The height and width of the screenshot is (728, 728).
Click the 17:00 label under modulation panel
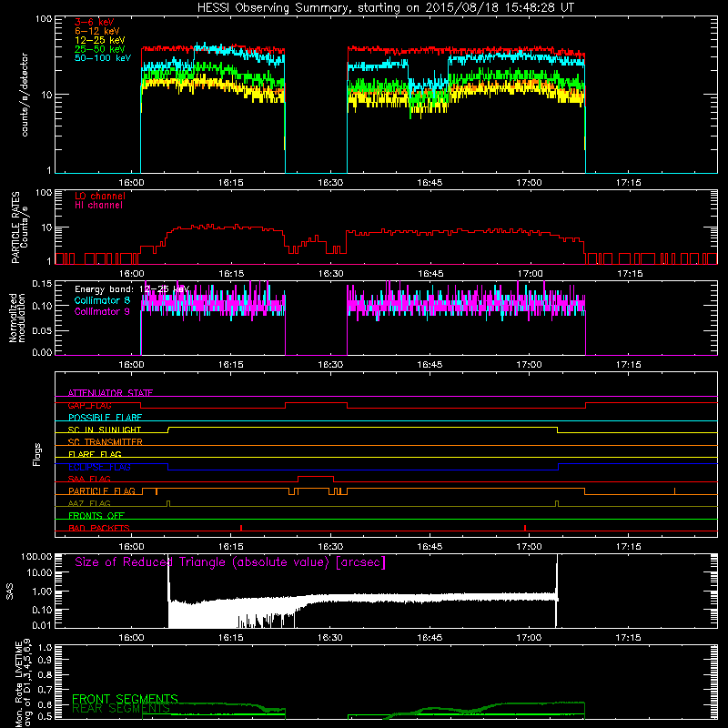click(529, 365)
